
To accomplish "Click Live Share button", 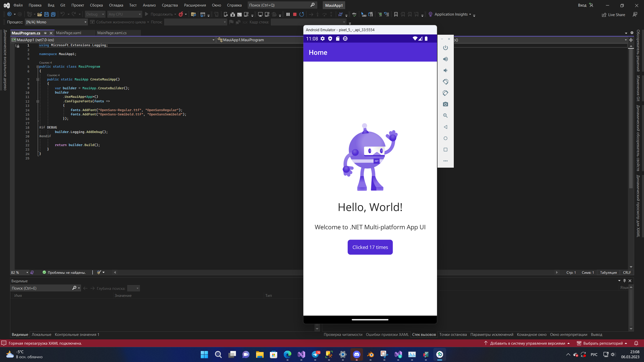I will pos(613,15).
